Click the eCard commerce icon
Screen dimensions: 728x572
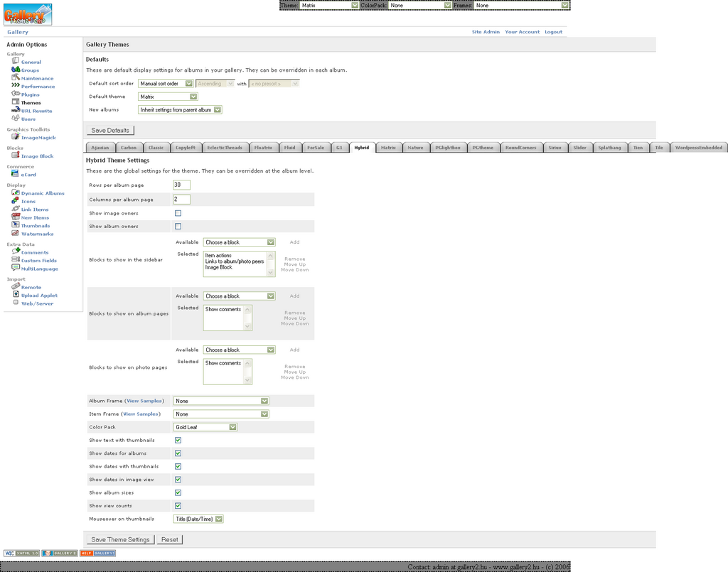click(x=16, y=174)
